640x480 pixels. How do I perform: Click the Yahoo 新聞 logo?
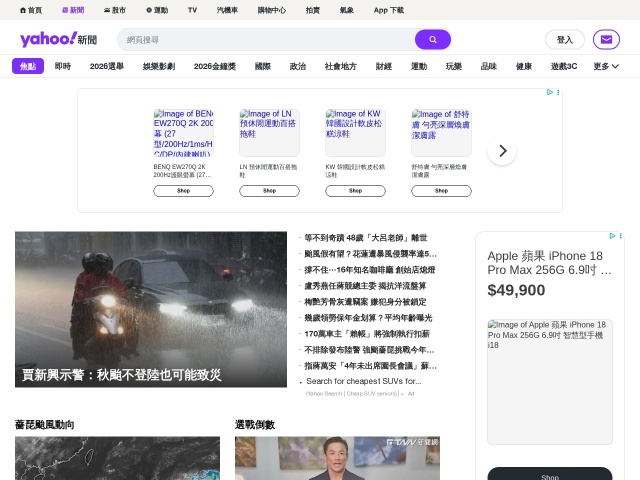pos(58,40)
